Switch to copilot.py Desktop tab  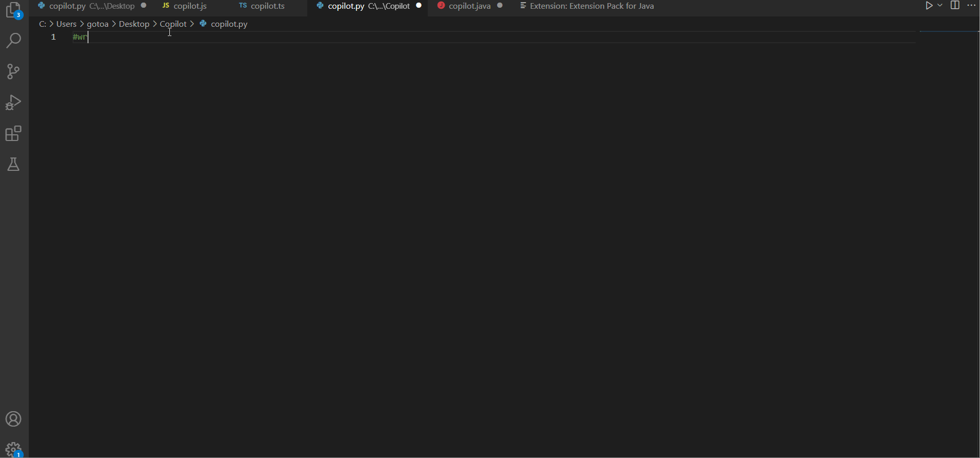point(92,6)
